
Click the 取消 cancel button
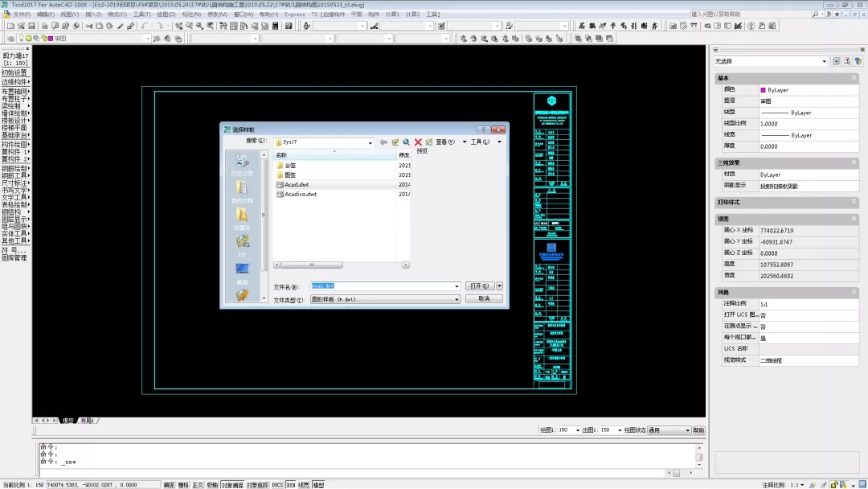484,298
